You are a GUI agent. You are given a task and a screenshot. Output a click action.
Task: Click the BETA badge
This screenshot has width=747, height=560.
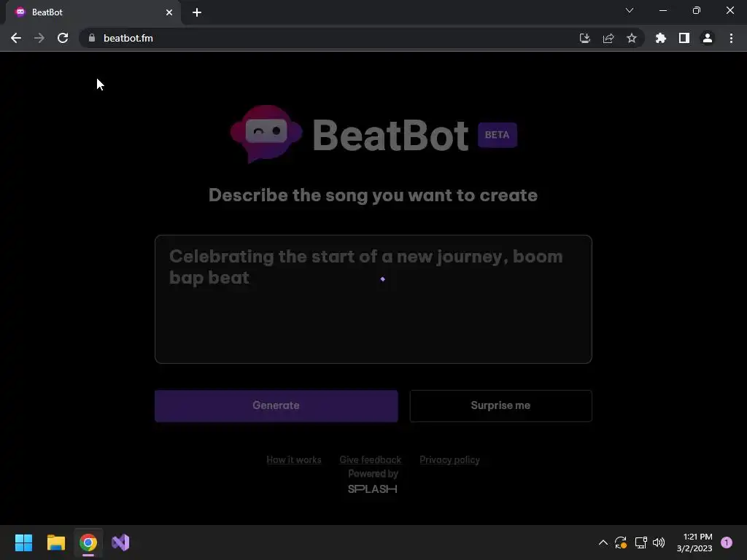pos(498,135)
